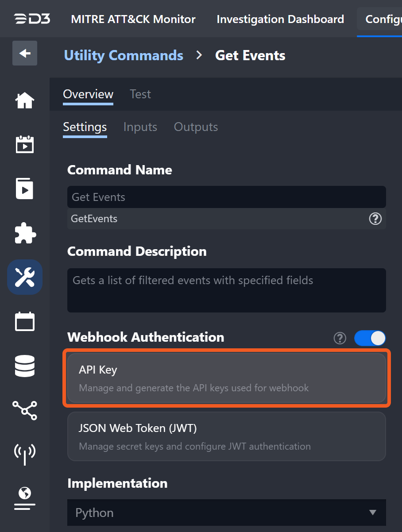Open the puzzle piece integrations icon
402x532 pixels.
(25, 233)
